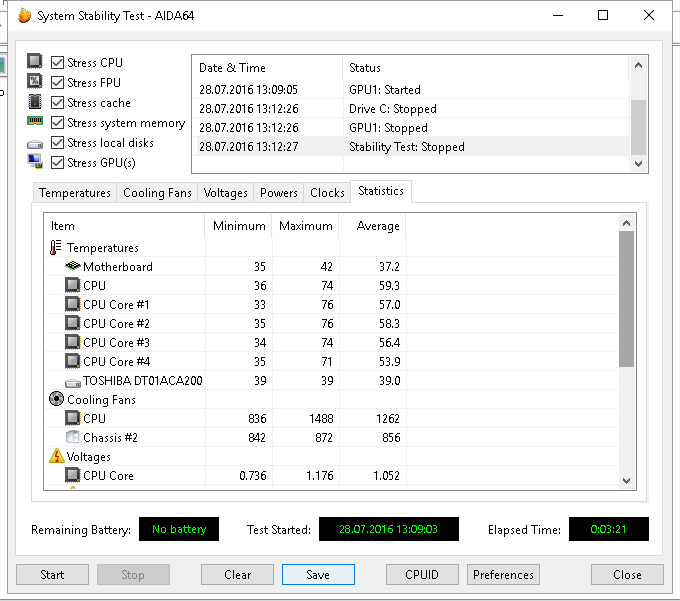Image resolution: width=680 pixels, height=601 pixels.
Task: Click the cache chip icon beside Stress cache
Action: [35, 102]
